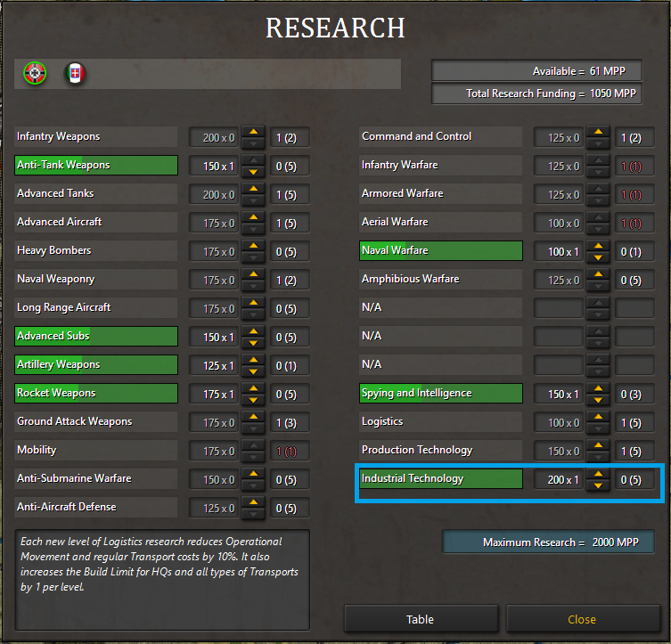Click the Anti-Tank Weapons 150 x 1 cost
The width and height of the screenshot is (671, 644).
(214, 166)
